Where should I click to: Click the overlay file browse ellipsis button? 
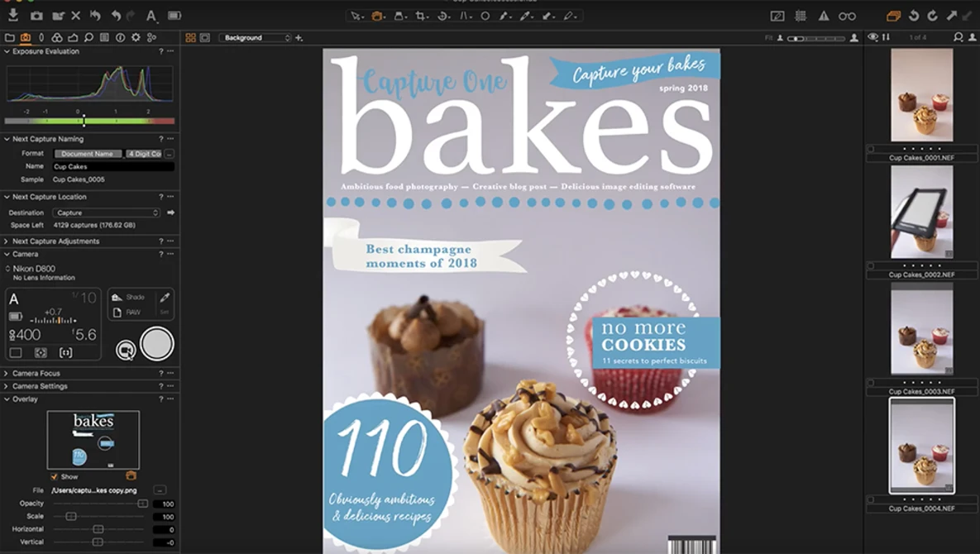click(160, 490)
